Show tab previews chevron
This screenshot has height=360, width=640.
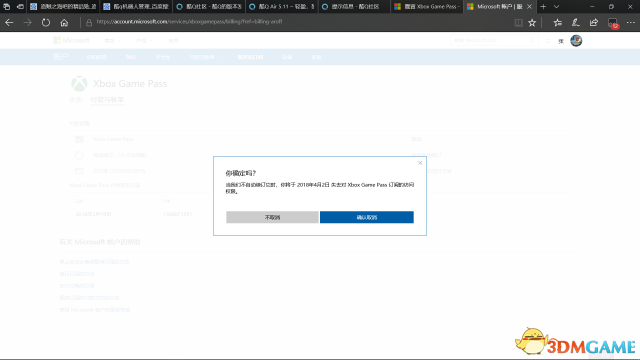[x=556, y=7]
